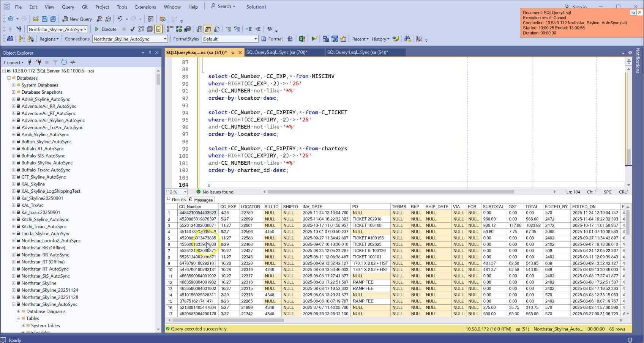This screenshot has height=343, width=644.
Task: Click the Parse checkmark icon
Action: click(132, 29)
